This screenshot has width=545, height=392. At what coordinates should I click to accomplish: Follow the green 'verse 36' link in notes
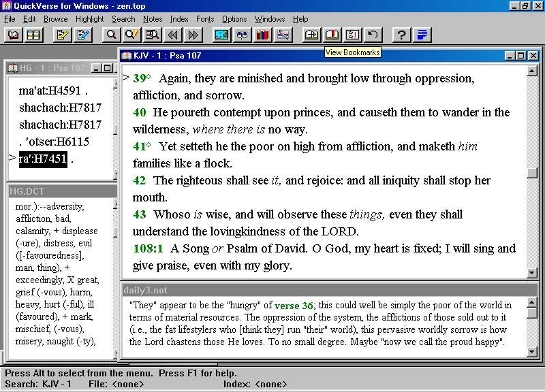(294, 306)
